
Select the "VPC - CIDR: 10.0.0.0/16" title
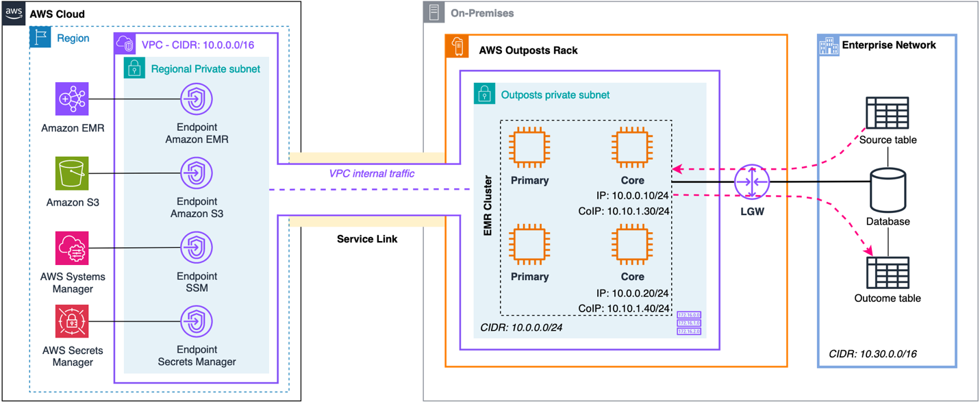tap(199, 45)
